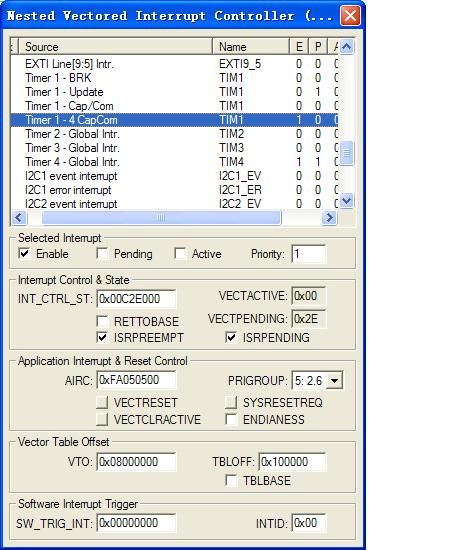
Task: Click the TBLOFF value field
Action: pos(293,462)
